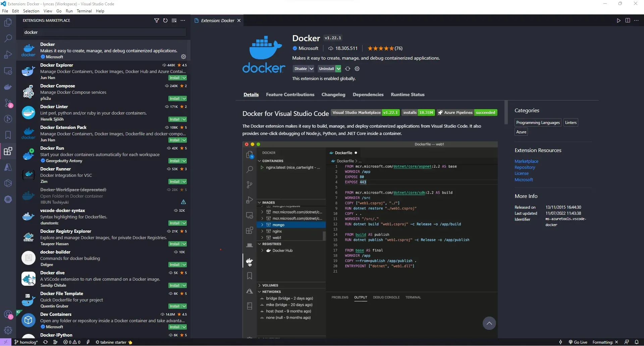Refresh the extensions list
The height and width of the screenshot is (346, 644).
point(165,20)
